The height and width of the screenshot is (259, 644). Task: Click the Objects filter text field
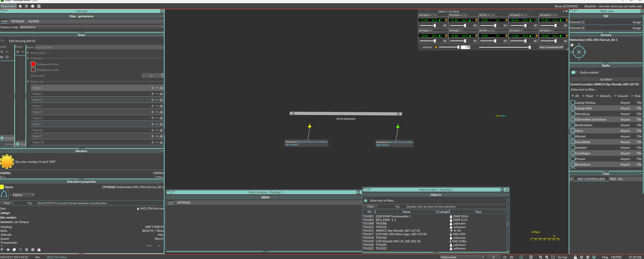435,200
